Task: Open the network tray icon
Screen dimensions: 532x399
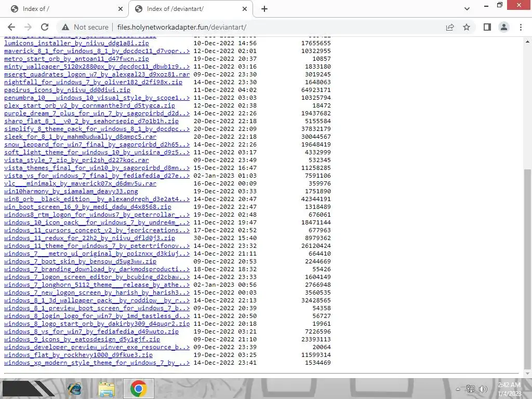Action: pyautogui.click(x=470, y=389)
